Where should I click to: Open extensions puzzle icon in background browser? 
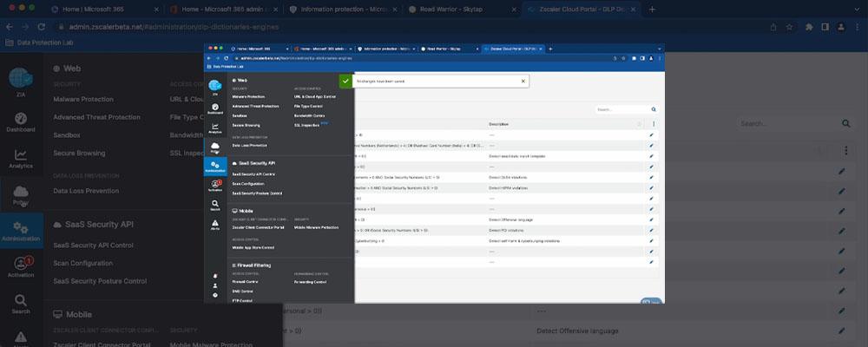click(x=809, y=27)
